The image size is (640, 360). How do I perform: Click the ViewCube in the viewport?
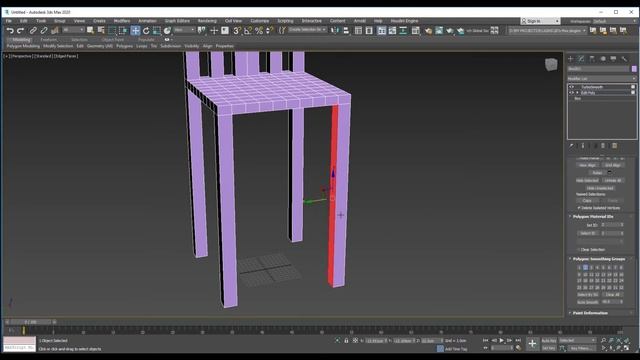click(551, 64)
